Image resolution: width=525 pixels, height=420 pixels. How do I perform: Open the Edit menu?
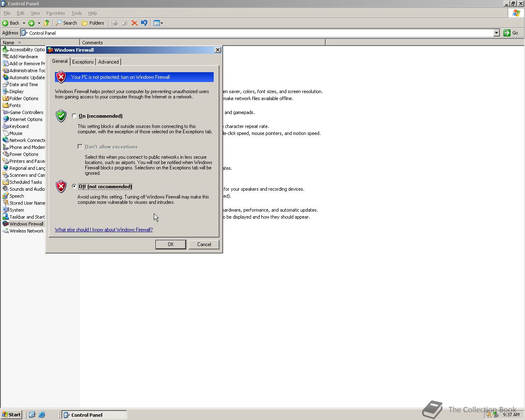21,13
